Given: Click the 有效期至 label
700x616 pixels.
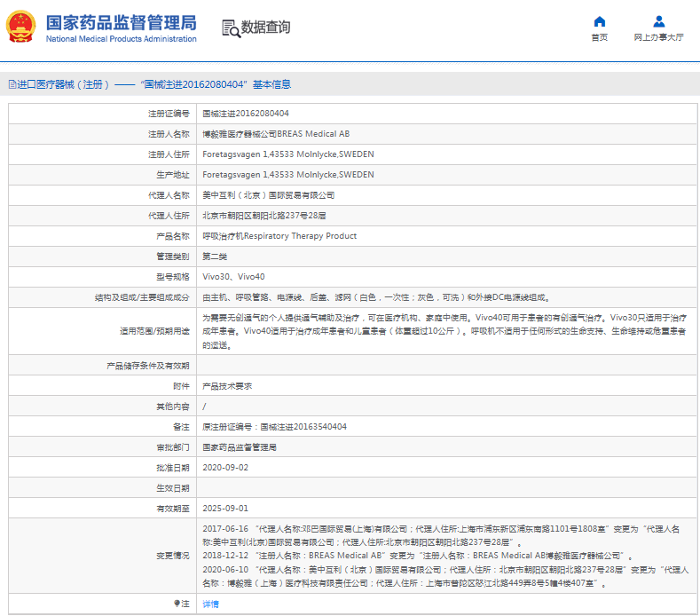Looking at the screenshot, I should click(x=173, y=509).
